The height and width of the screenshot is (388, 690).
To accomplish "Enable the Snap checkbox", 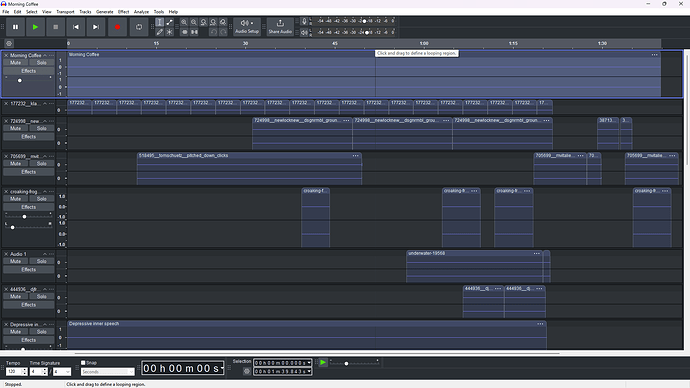I will point(83,363).
